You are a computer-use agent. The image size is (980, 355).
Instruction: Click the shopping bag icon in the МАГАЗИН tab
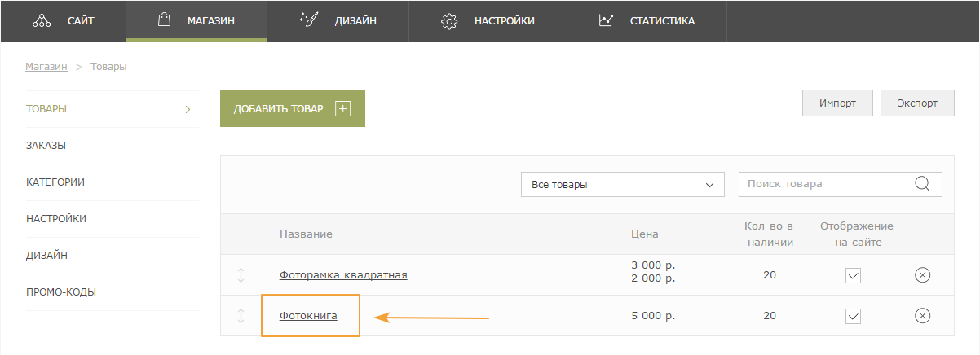pyautogui.click(x=164, y=20)
